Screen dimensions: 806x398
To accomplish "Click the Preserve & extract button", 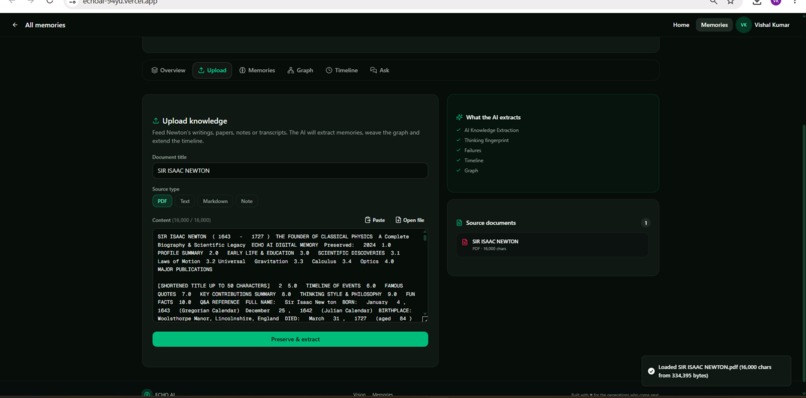I will tap(290, 339).
